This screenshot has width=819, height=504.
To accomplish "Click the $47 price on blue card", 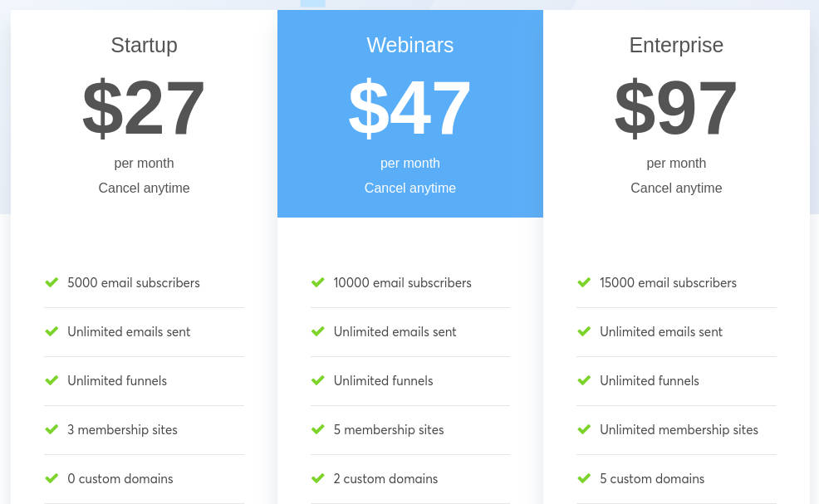I will pyautogui.click(x=410, y=108).
